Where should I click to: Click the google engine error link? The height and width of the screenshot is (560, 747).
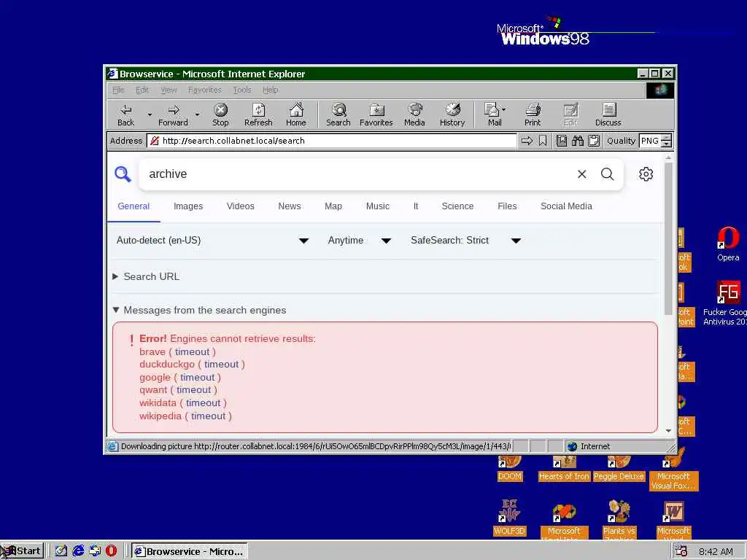click(155, 378)
